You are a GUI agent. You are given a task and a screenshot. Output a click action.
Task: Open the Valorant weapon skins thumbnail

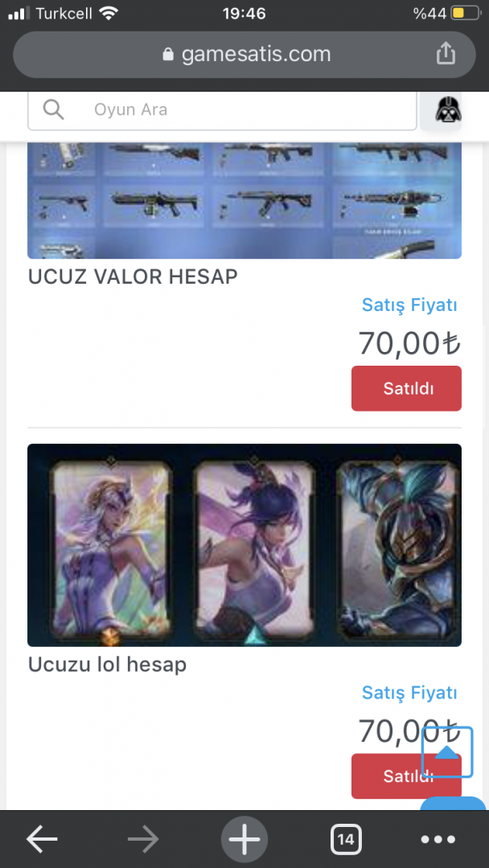click(244, 200)
